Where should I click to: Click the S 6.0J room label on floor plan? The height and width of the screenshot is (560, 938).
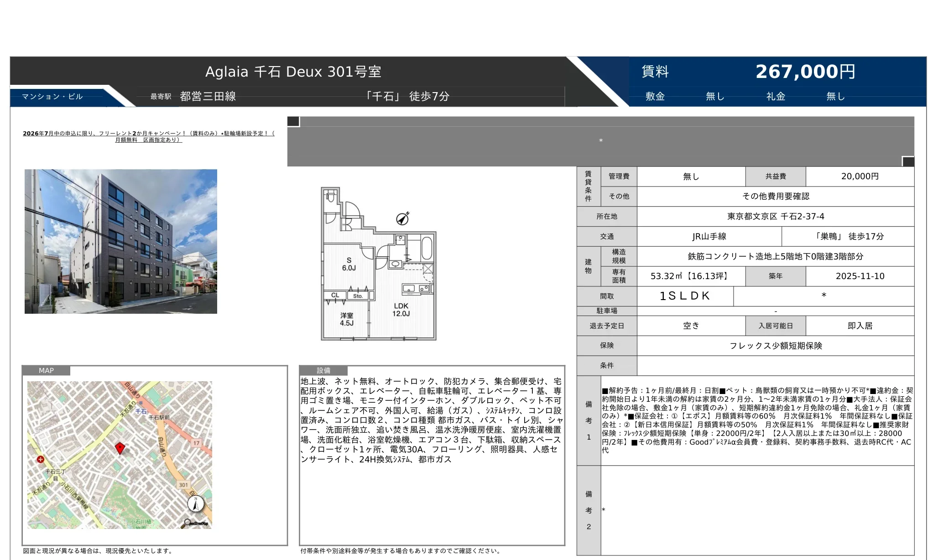click(349, 264)
